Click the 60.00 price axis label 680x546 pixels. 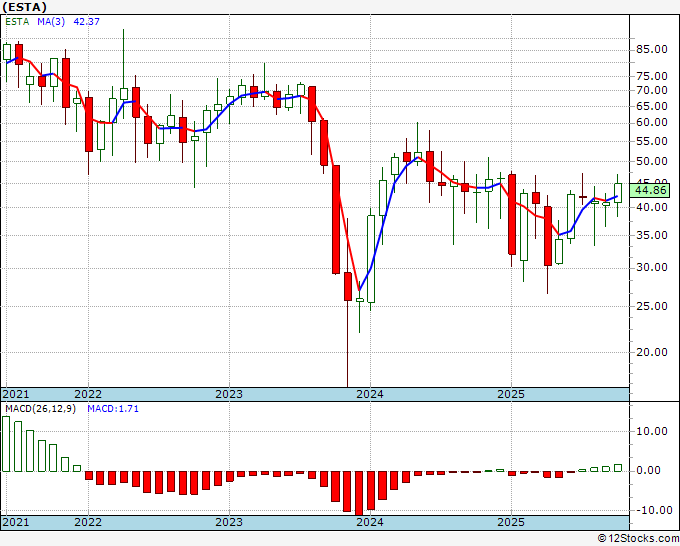click(x=651, y=122)
